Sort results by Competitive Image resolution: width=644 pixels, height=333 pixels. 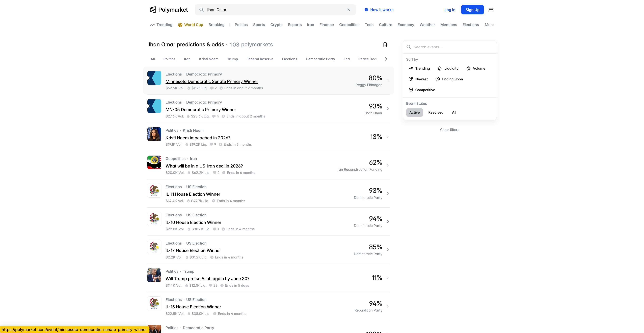(x=422, y=90)
